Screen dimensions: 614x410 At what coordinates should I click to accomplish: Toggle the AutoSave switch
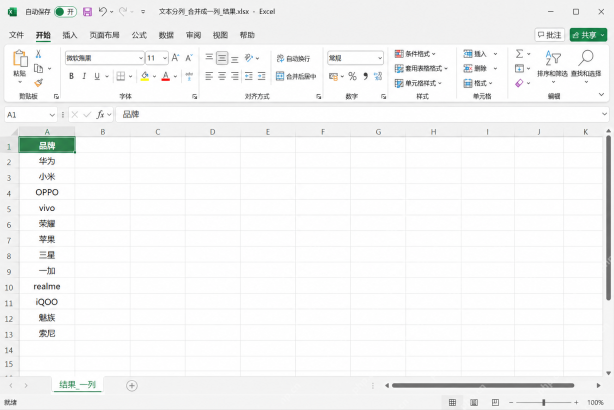65,12
